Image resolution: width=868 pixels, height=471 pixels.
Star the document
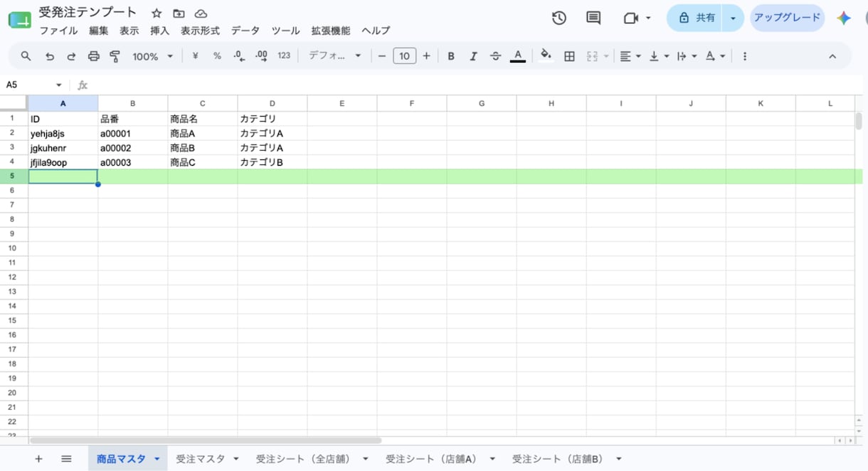pyautogui.click(x=157, y=14)
